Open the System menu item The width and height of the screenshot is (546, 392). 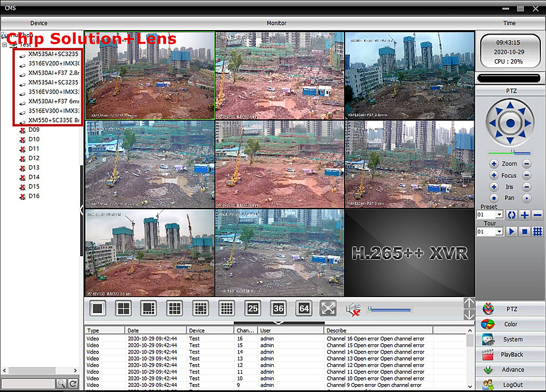click(x=511, y=340)
